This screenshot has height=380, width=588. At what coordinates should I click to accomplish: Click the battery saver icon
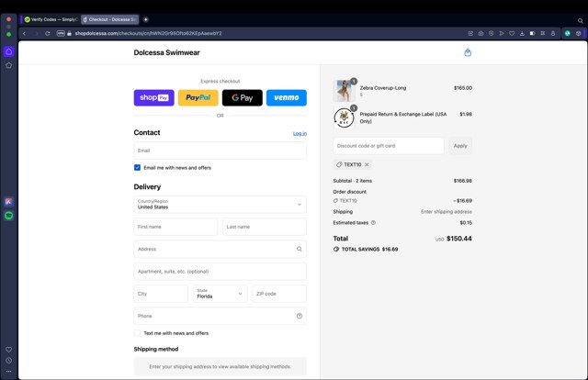[x=532, y=33]
